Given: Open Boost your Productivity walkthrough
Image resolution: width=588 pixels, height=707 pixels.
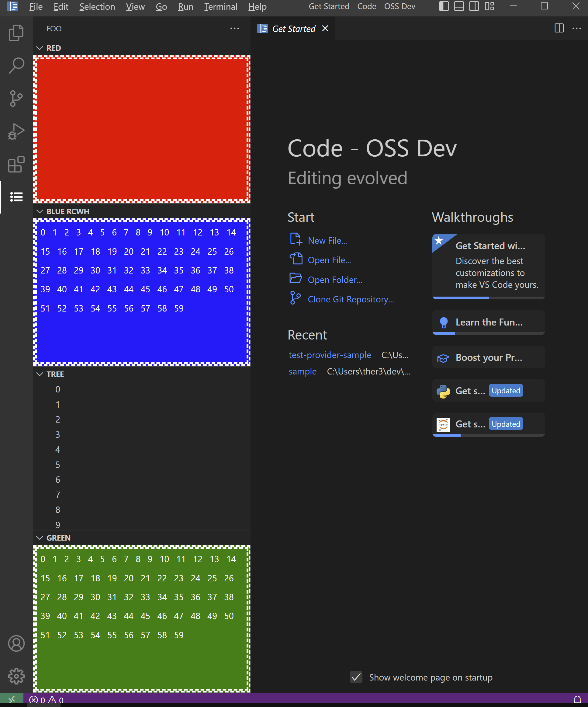Looking at the screenshot, I should pos(489,357).
